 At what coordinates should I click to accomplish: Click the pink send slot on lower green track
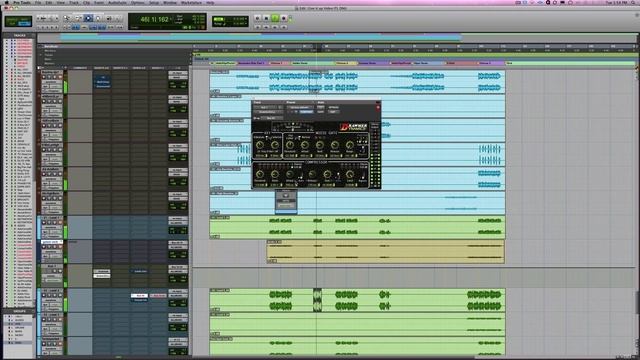158,296
